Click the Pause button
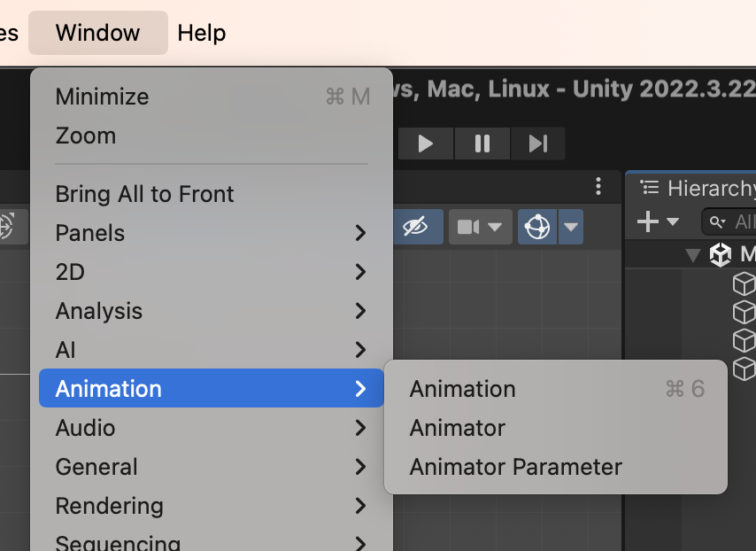Screen dimensions: 756x551 (x=482, y=144)
